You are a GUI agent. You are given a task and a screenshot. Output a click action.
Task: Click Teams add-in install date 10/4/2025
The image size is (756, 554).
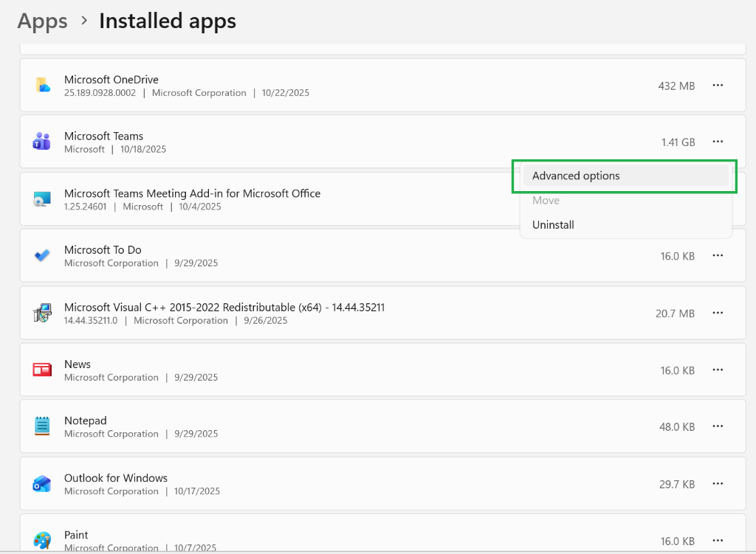tap(200, 207)
